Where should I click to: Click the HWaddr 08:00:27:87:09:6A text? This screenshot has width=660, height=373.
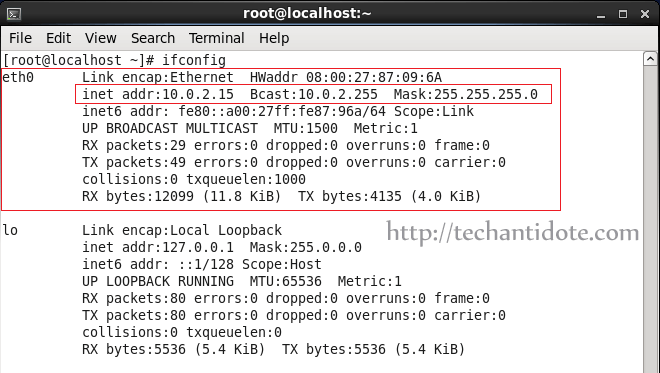click(346, 77)
